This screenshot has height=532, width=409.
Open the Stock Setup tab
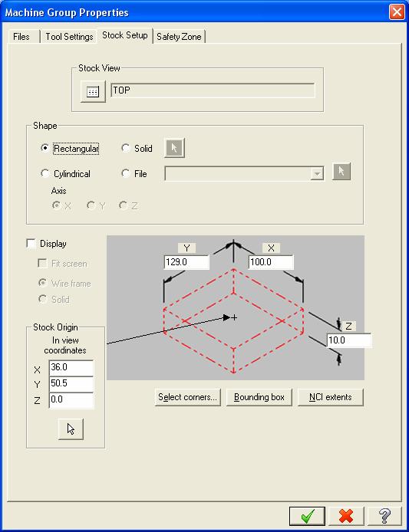tap(124, 35)
